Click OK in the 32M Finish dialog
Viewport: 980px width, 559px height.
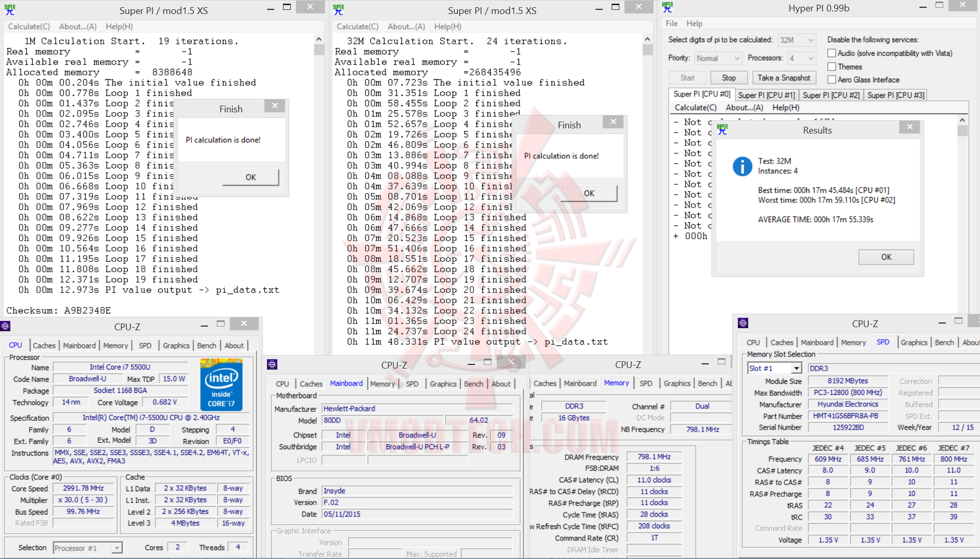coord(589,194)
